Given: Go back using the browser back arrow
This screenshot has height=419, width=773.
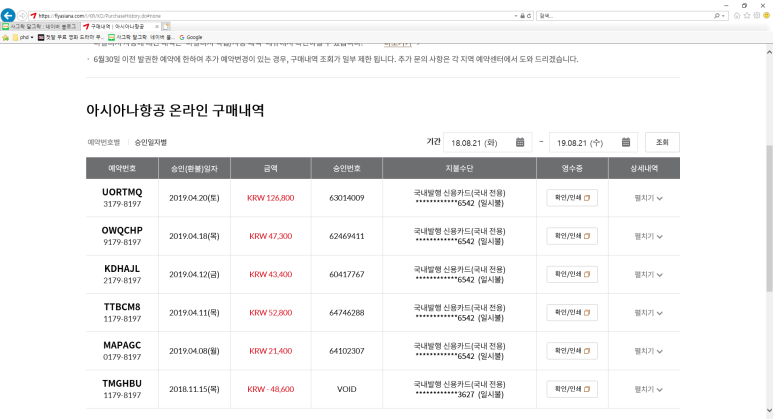Looking at the screenshot, I should 8,15.
